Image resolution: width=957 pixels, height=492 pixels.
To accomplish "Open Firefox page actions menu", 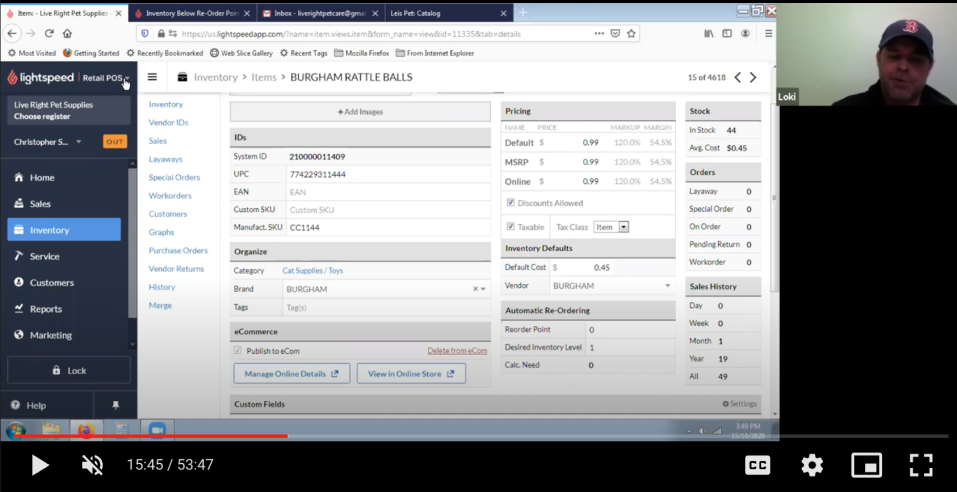I will [x=599, y=34].
